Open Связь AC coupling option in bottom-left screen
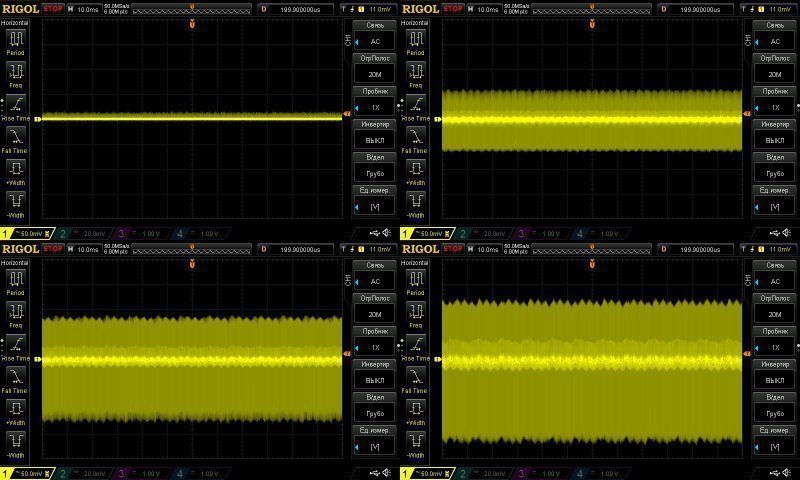 375,275
